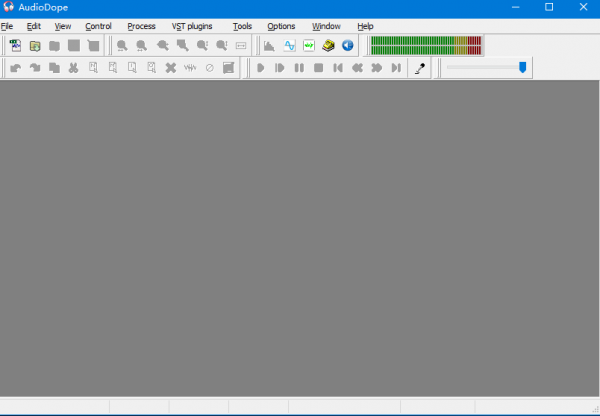Click the blue volume slider handle
600x416 pixels.
pyautogui.click(x=522, y=67)
